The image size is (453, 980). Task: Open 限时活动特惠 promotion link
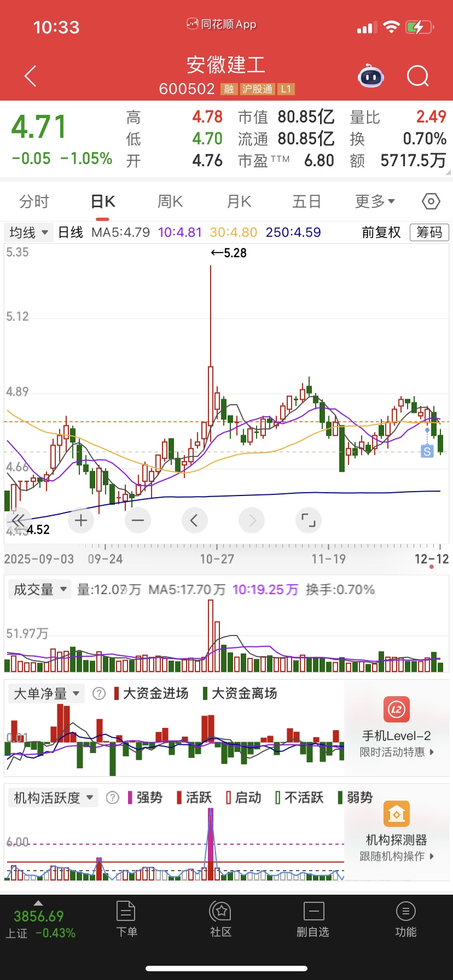(x=397, y=752)
